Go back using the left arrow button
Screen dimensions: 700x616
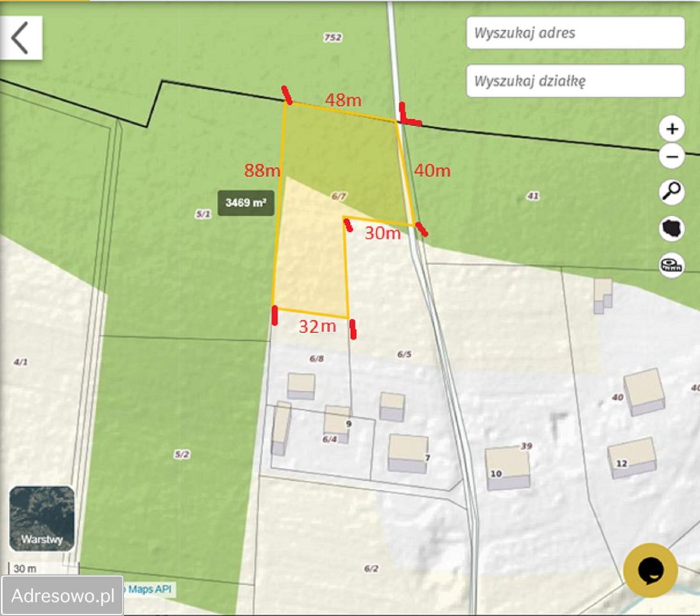pos(21,38)
